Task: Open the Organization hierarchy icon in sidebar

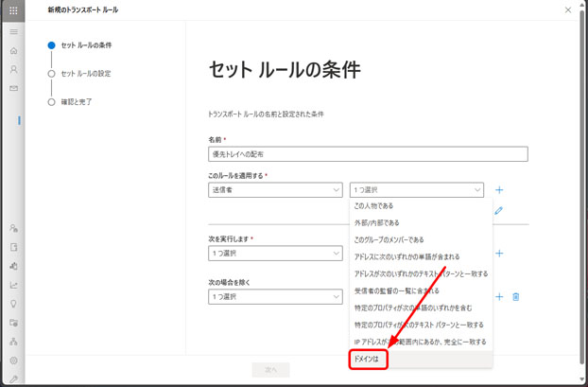Action: [14, 342]
